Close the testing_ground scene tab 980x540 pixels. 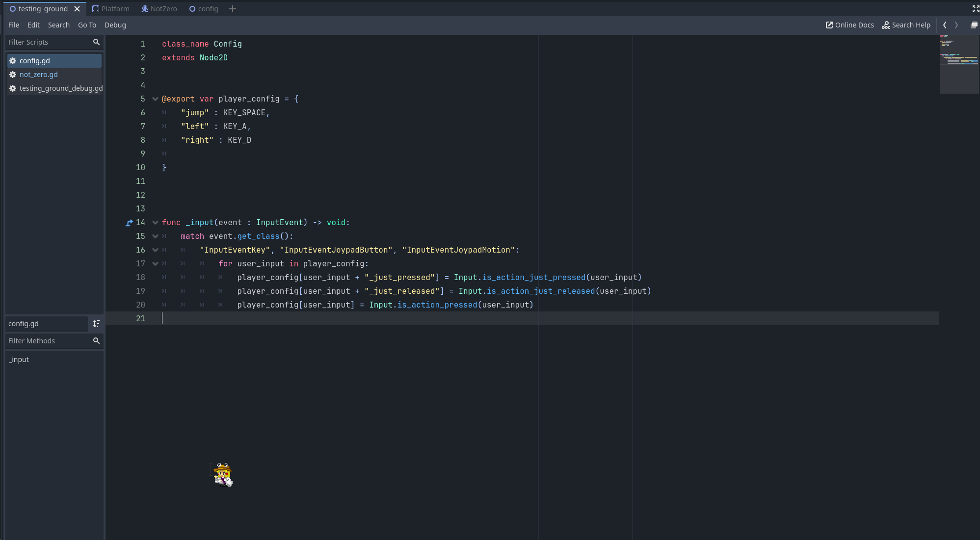[x=77, y=9]
